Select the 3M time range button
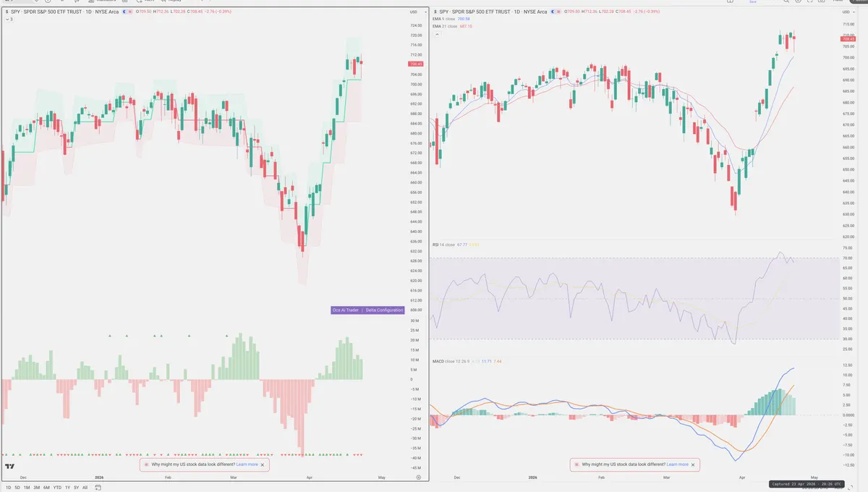Image resolution: width=868 pixels, height=492 pixels. click(36, 488)
